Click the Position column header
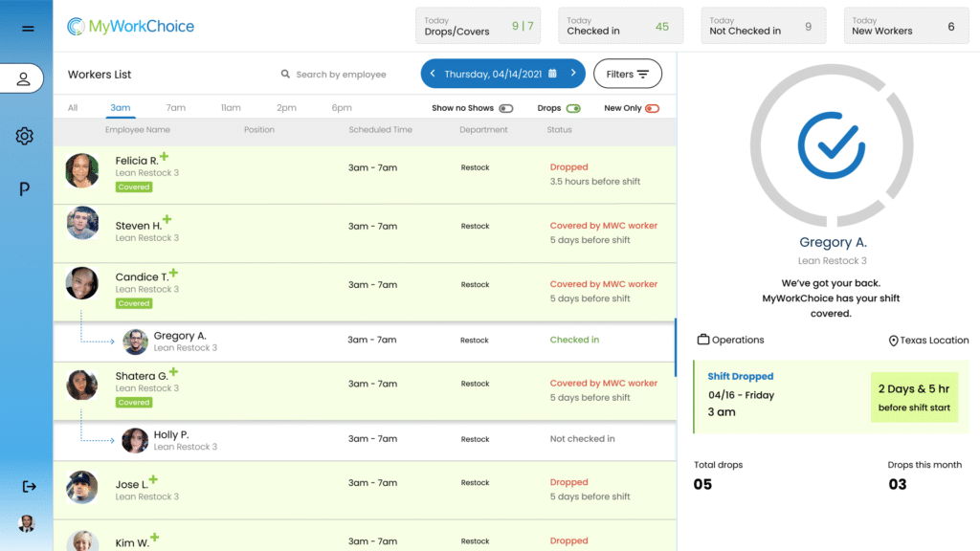 pyautogui.click(x=258, y=130)
